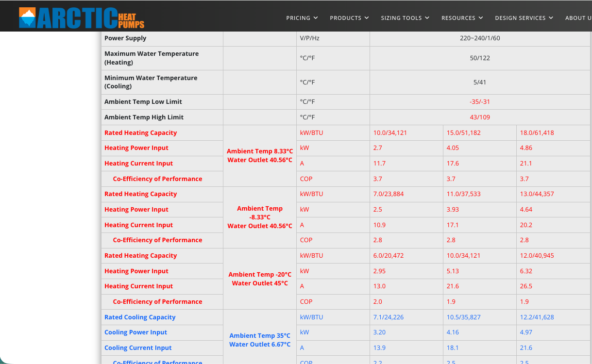Select the Ambient Temp High Limit label
This screenshot has height=364, width=592.
(x=144, y=117)
